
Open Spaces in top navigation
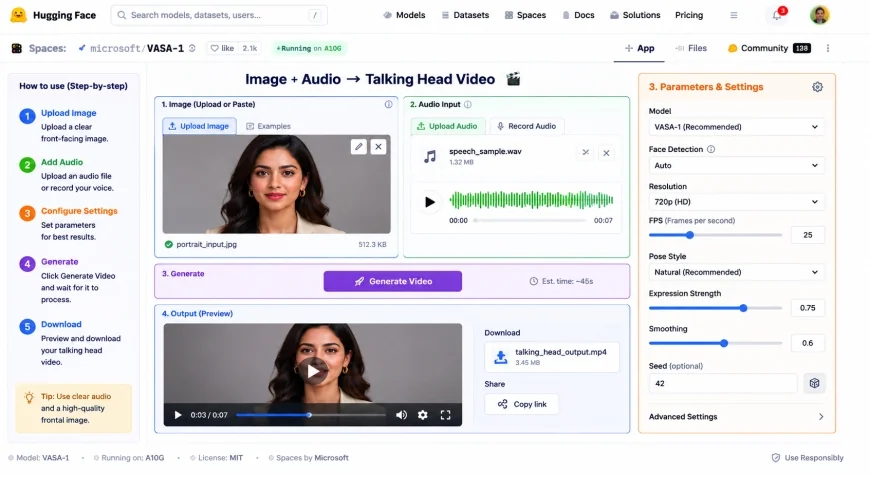[525, 15]
